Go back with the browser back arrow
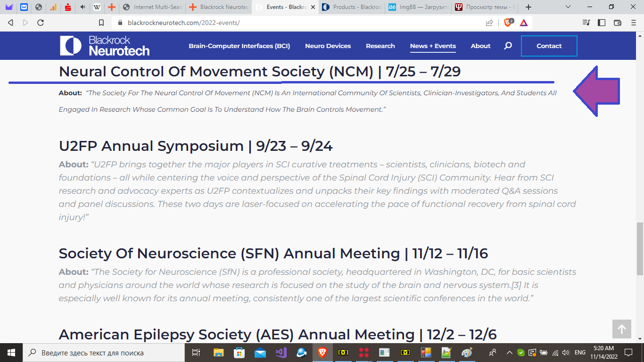 (11, 22)
